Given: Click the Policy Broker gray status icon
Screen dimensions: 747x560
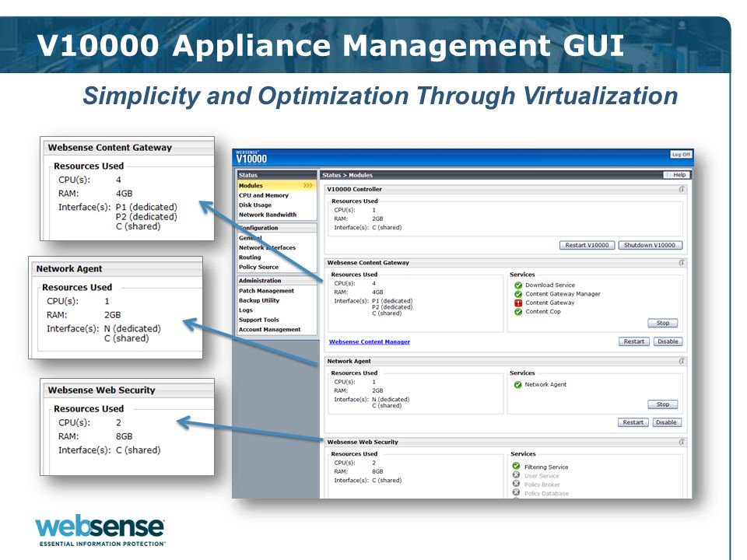Looking at the screenshot, I should (x=516, y=483).
